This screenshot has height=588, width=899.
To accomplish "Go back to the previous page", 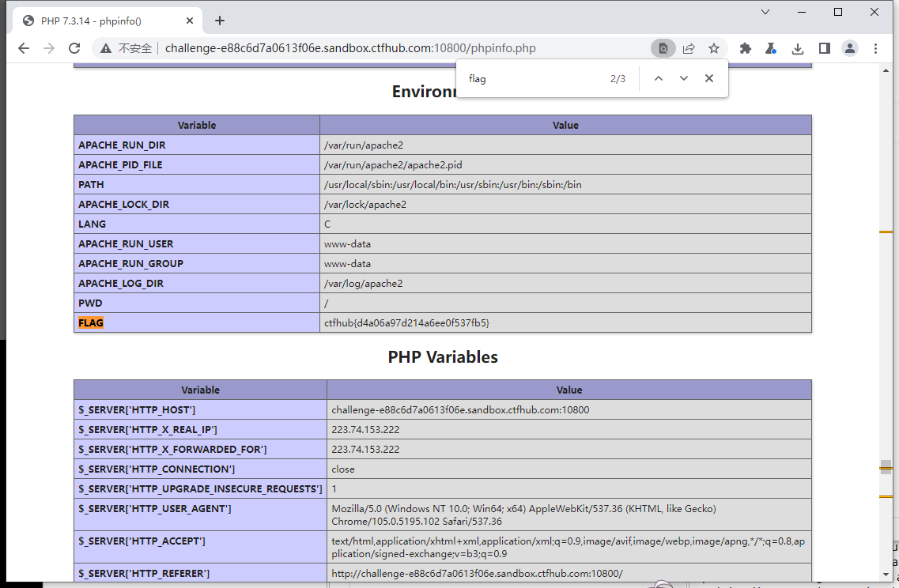I will [24, 48].
